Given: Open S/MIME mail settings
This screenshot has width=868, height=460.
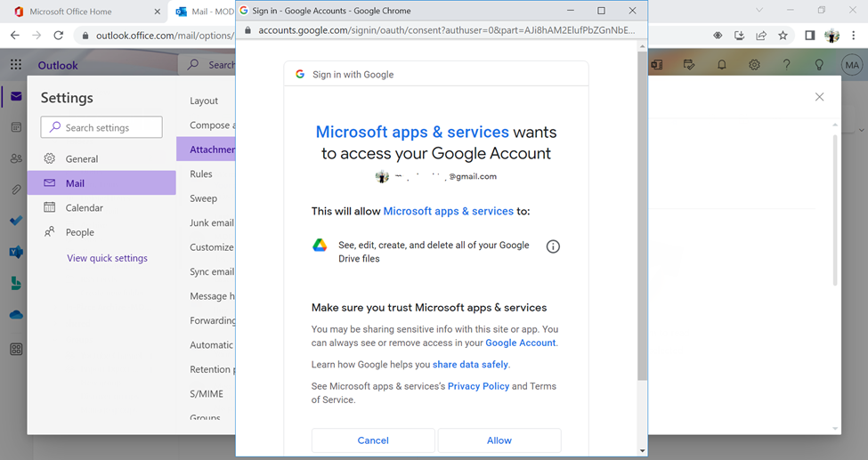Looking at the screenshot, I should (207, 393).
